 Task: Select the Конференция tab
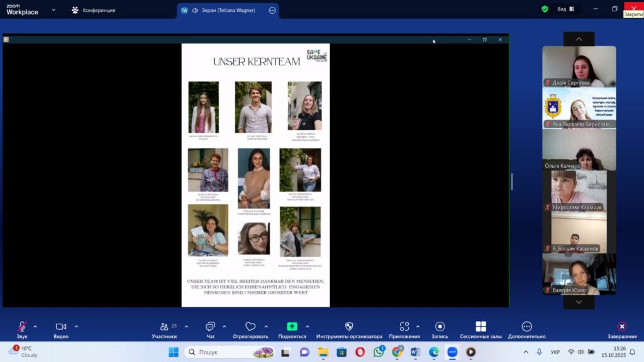tap(94, 10)
